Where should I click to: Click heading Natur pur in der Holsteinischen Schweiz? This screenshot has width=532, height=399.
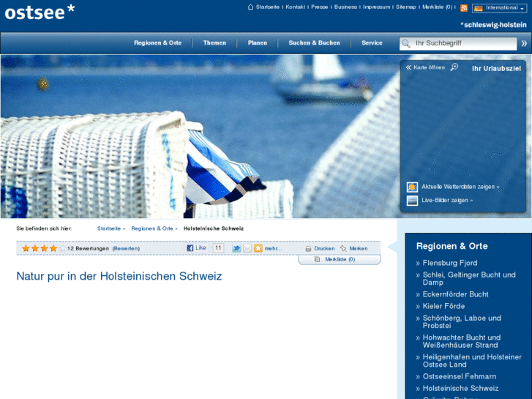[119, 276]
